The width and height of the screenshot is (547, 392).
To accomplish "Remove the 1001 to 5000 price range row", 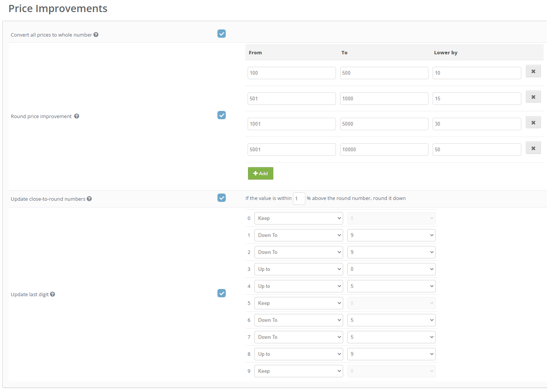I will [x=533, y=122].
